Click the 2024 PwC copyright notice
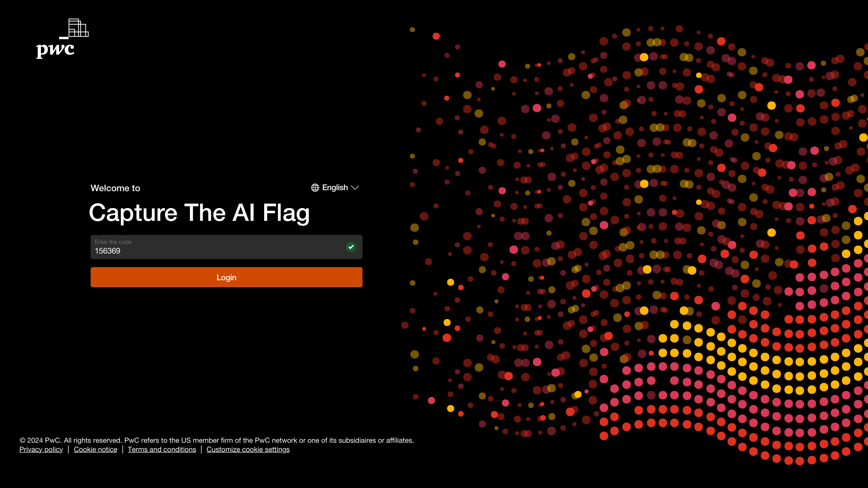868x488 pixels. [x=217, y=440]
